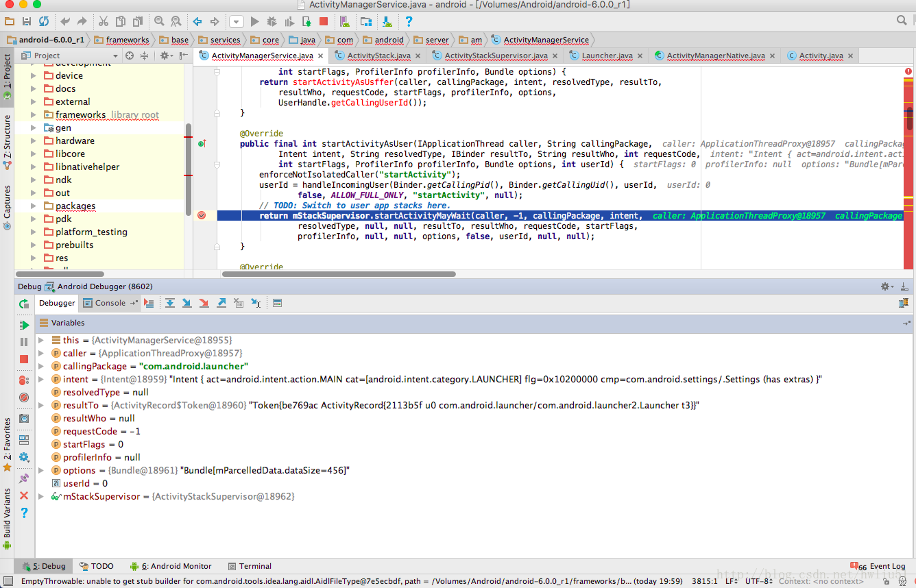Click the 'android' breadcrumb in navigation bar
Screen dimensions: 916x588
tap(384, 40)
